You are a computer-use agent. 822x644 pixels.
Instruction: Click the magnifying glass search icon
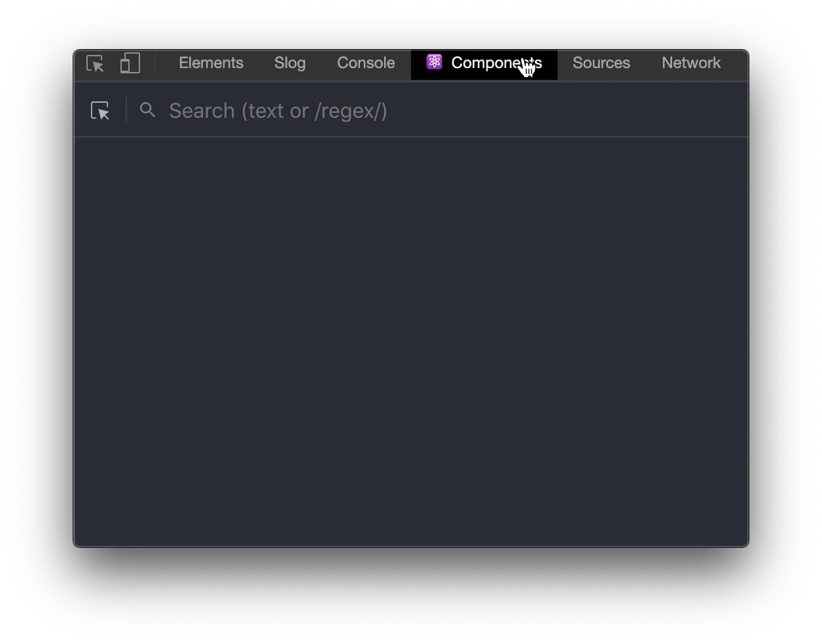(x=147, y=109)
